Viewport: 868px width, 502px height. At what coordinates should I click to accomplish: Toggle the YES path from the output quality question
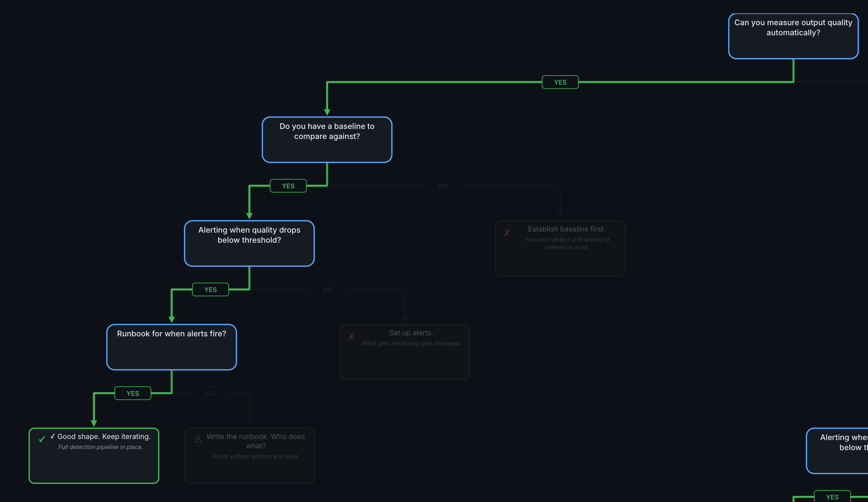[560, 82]
